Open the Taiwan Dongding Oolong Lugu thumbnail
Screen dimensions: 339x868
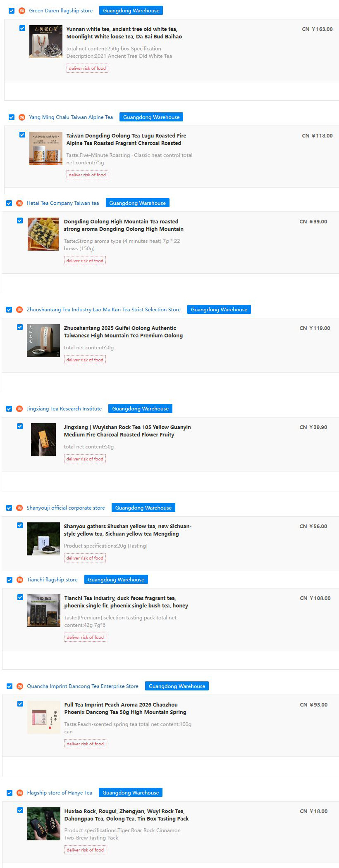46,148
